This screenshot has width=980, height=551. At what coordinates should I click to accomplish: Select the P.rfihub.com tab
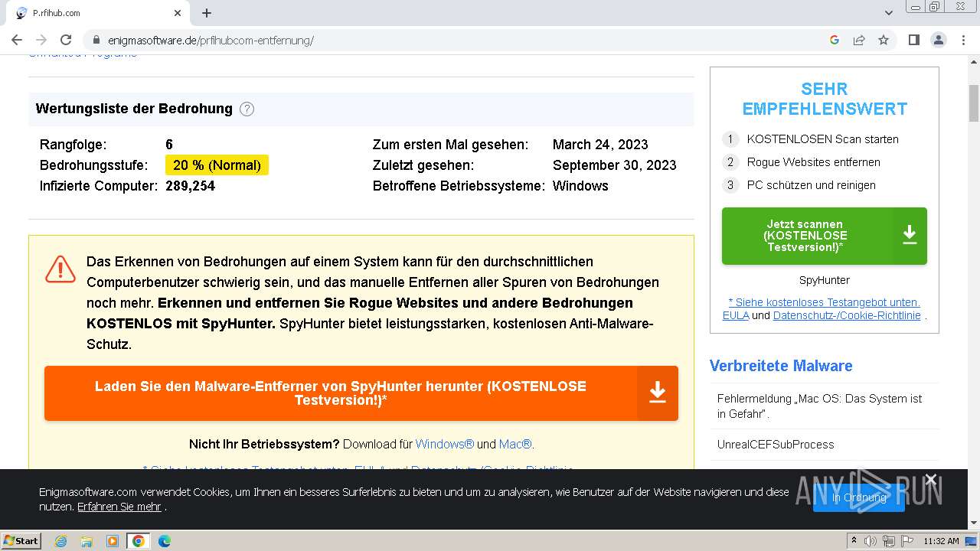coord(97,13)
